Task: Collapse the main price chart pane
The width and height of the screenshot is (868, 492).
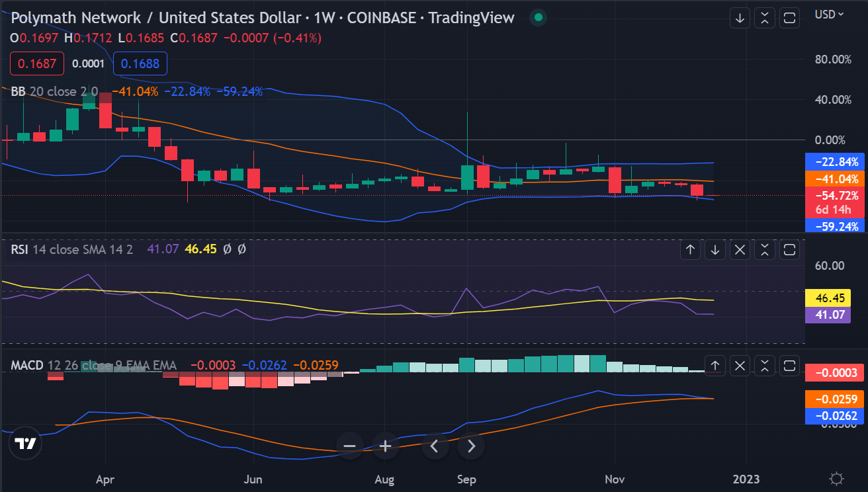Action: (x=765, y=18)
